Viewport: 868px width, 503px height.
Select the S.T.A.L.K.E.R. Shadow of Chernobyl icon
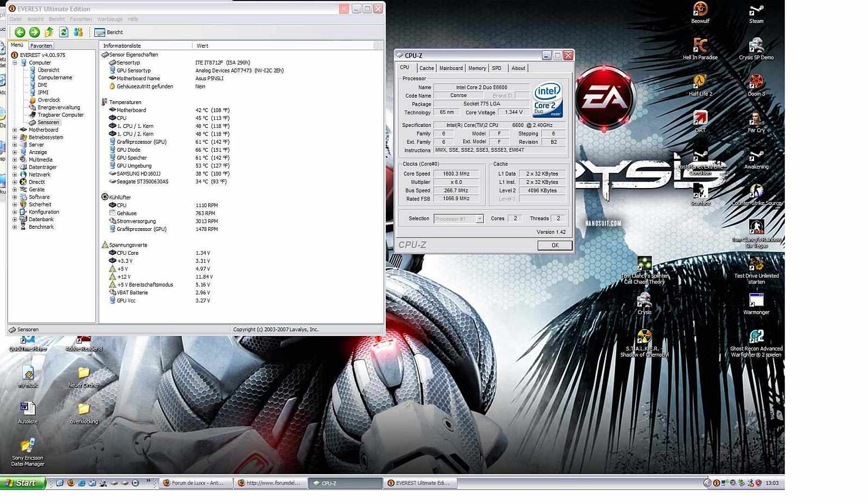644,343
